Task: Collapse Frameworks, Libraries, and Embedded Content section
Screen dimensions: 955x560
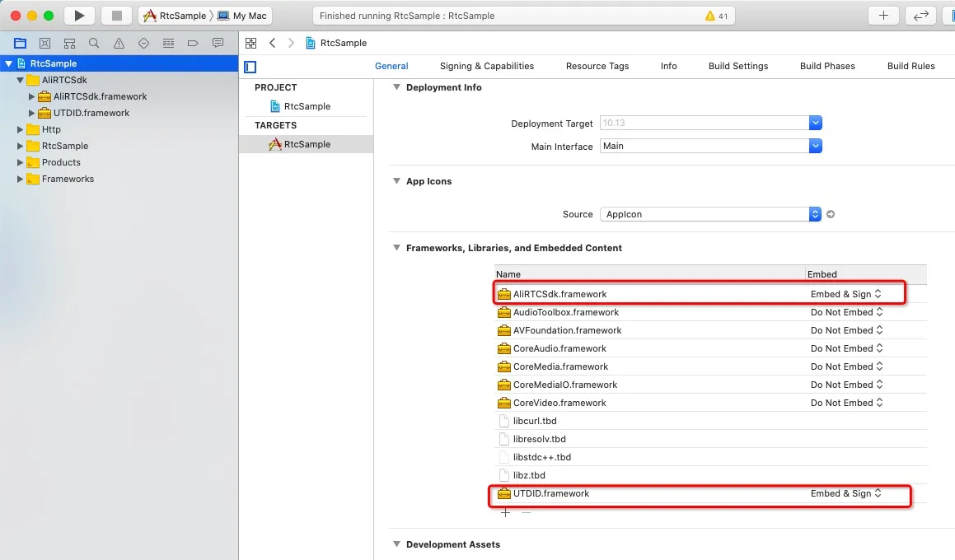Action: (396, 249)
